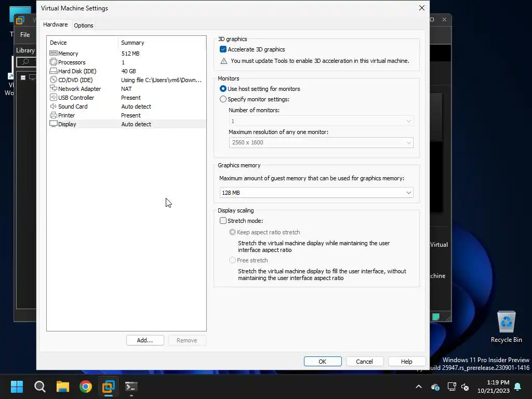This screenshot has height=399, width=532.
Task: Open the File menu in VMware window
Action: (x=25, y=35)
